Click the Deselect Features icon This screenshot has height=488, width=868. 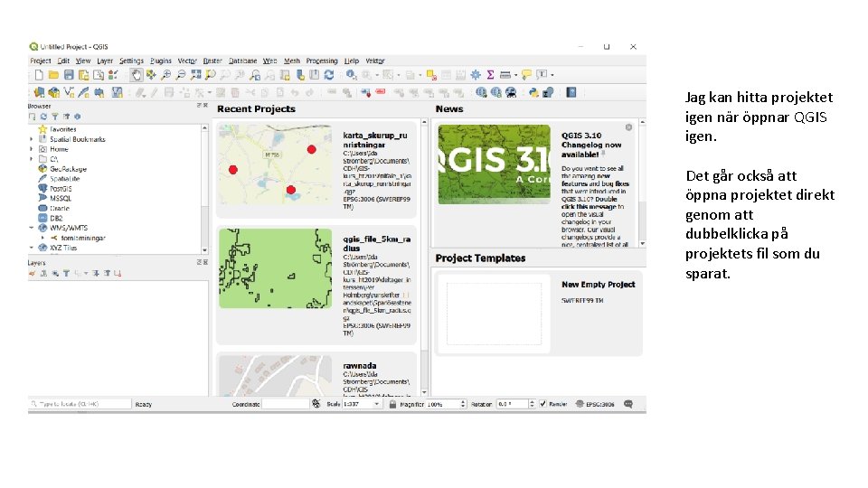click(431, 75)
